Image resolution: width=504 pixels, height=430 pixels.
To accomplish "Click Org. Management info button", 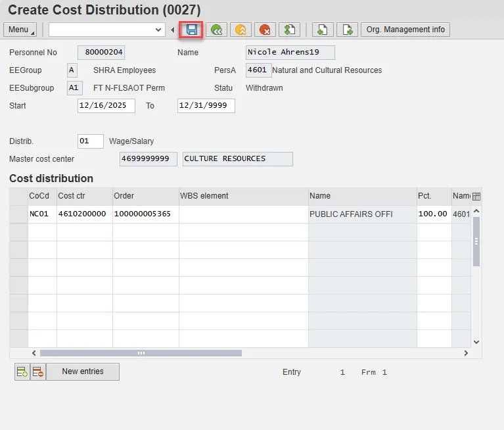I will 405,30.
